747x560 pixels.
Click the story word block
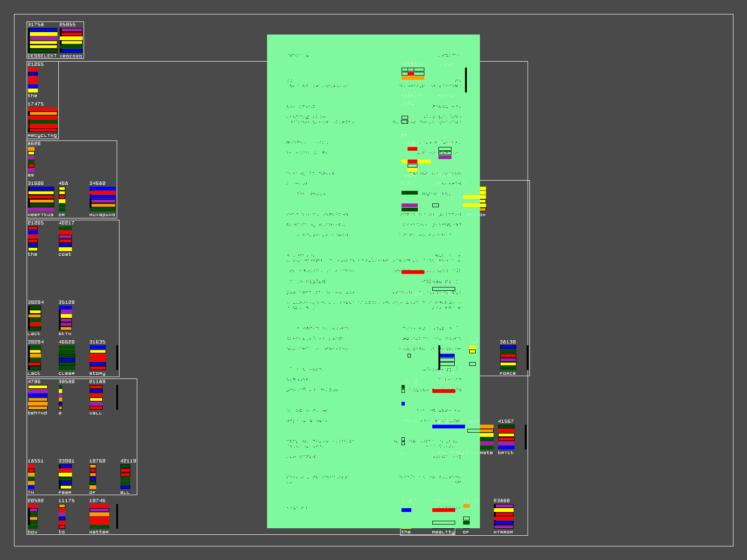[x=98, y=358]
